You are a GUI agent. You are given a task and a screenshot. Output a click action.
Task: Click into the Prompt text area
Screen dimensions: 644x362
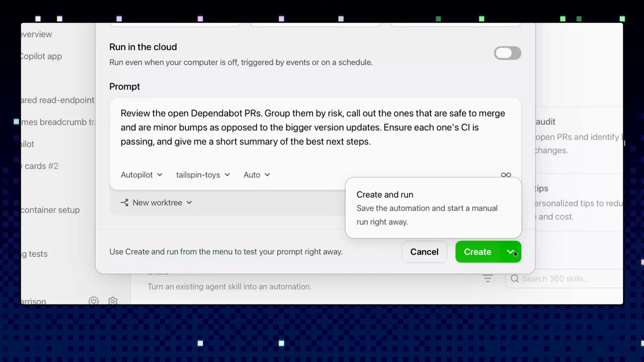[x=315, y=128]
